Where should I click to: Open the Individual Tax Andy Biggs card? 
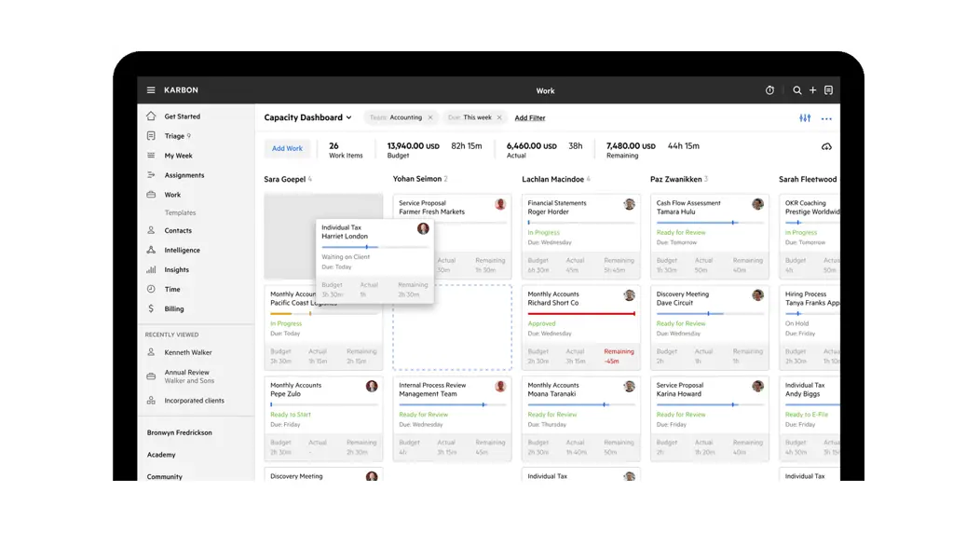pos(810,418)
